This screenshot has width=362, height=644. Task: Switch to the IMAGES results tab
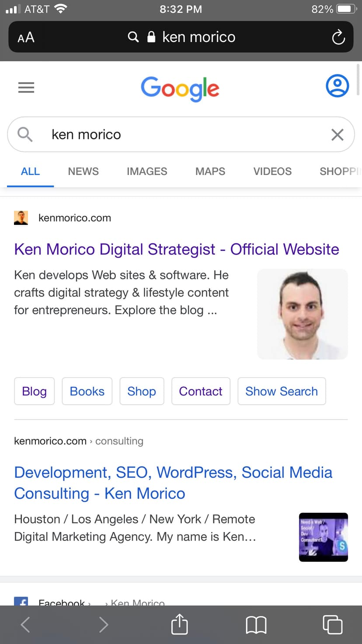tap(147, 171)
